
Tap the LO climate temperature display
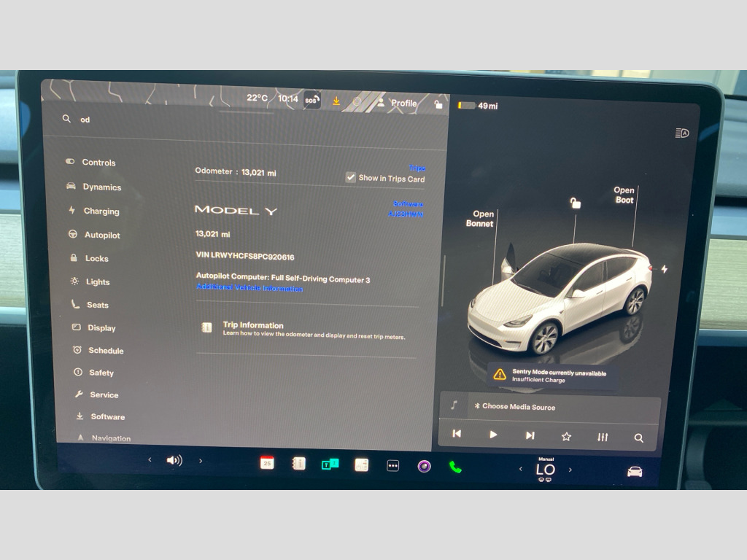(546, 470)
